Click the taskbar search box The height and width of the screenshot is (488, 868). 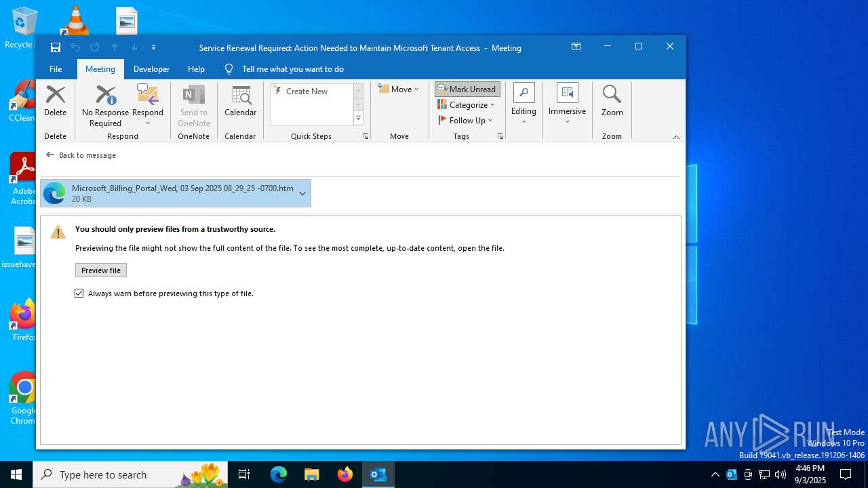130,474
